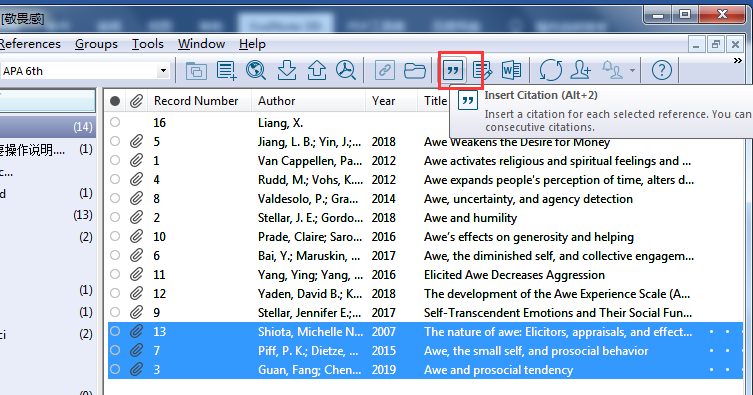753x395 pixels.
Task: Open the References menu
Action: (x=30, y=44)
